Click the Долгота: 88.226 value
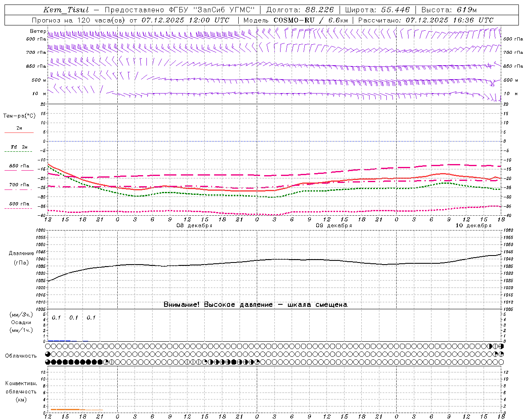Screen dimensions: 525x420 [x=300, y=10]
